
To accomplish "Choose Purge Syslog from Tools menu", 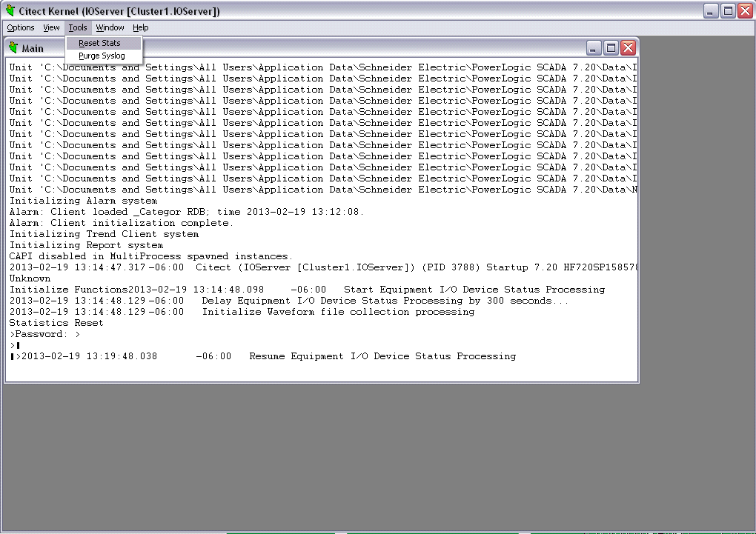I will tap(104, 56).
